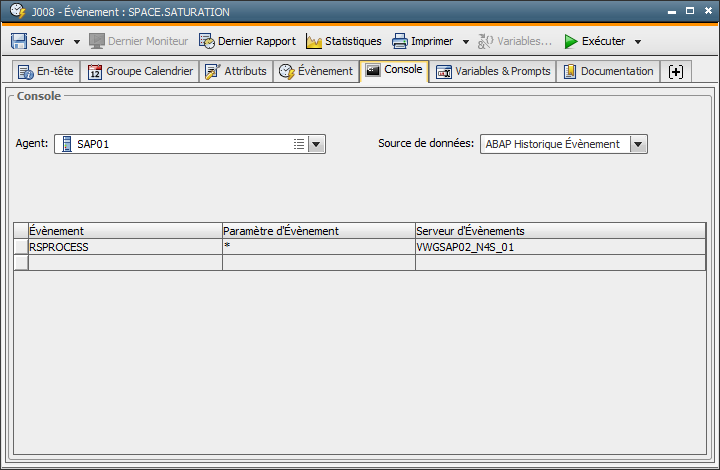Screen dimensions: 720x470
Task: Open the Variables & Prompts tab
Action: [493, 72]
